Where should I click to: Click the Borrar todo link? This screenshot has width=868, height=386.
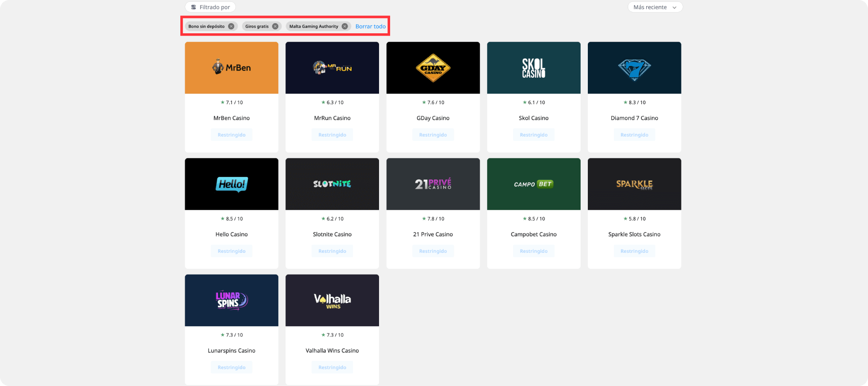[x=370, y=27]
